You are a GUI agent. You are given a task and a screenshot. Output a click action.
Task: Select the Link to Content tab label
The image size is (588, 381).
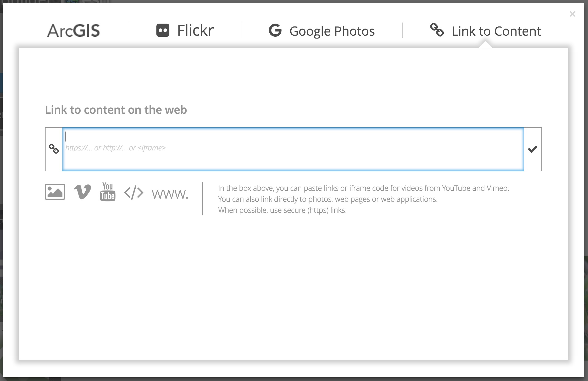pyautogui.click(x=496, y=31)
